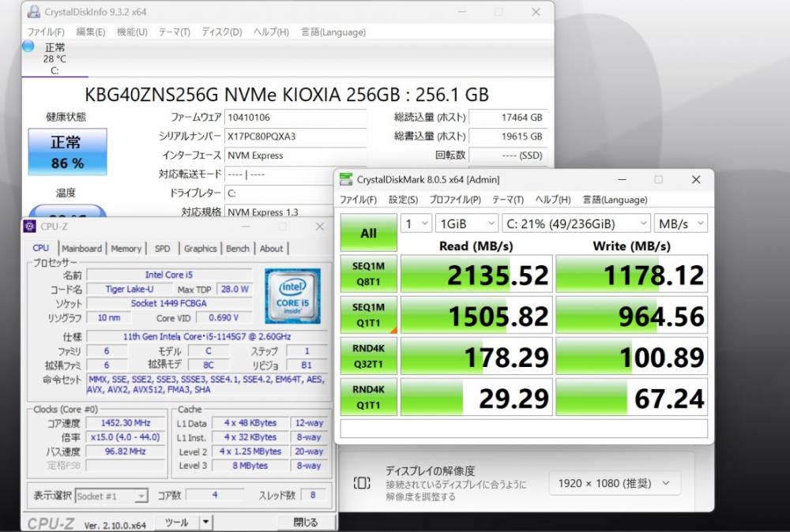Screen dimensions: 790x532
Task: Open ヘルプ(H) menu in CrystalDiskMark
Action: point(553,200)
